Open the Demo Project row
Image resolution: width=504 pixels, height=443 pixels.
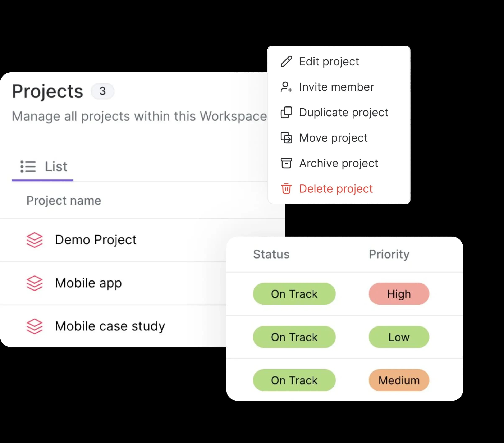tap(95, 240)
